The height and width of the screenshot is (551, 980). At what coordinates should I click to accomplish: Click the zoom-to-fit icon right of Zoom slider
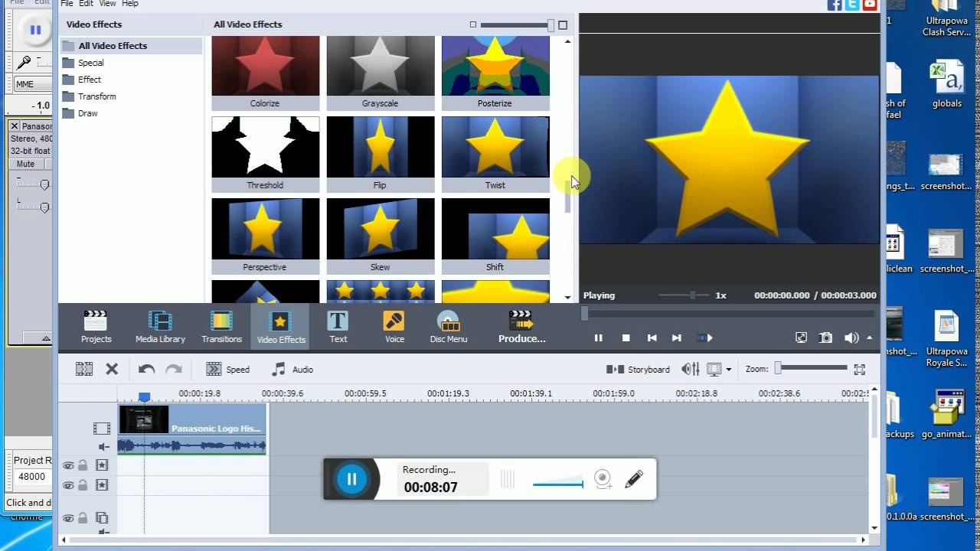860,369
